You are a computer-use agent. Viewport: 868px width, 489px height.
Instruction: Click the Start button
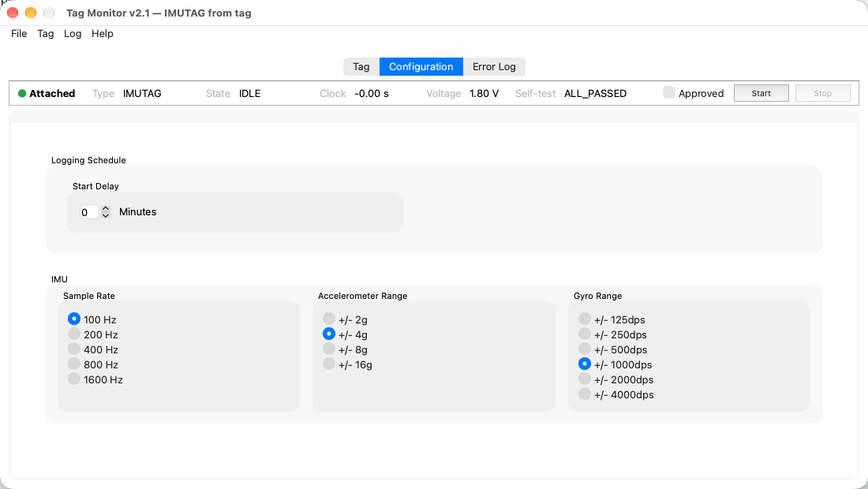[761, 94]
